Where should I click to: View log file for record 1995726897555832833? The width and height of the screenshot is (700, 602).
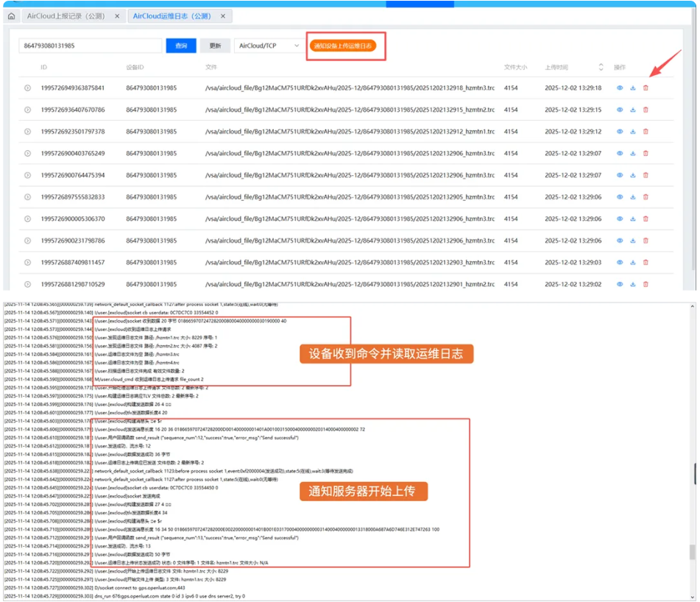click(x=620, y=197)
